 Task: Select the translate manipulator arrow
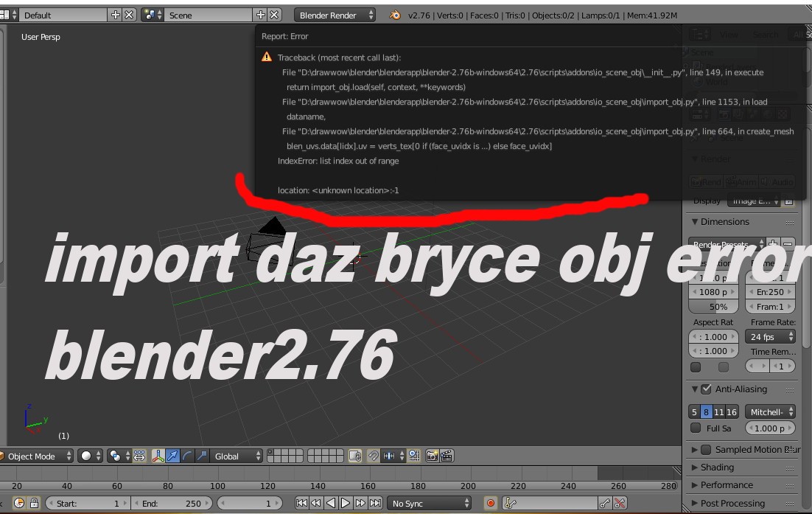[x=172, y=456]
